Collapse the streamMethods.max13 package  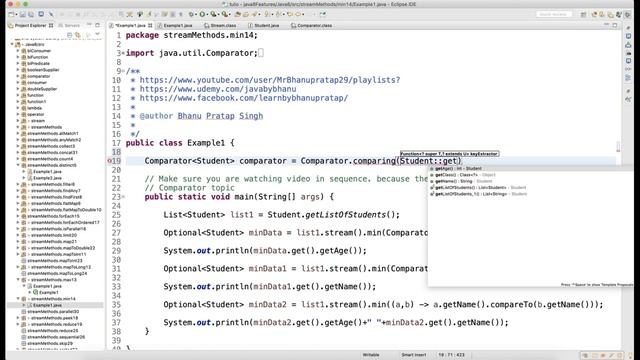(x=18, y=280)
